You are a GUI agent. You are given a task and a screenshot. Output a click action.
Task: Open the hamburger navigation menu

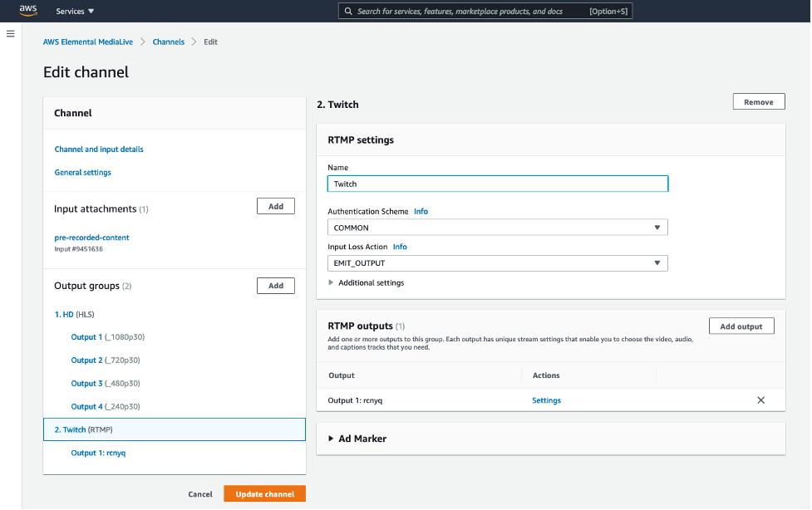pos(11,33)
